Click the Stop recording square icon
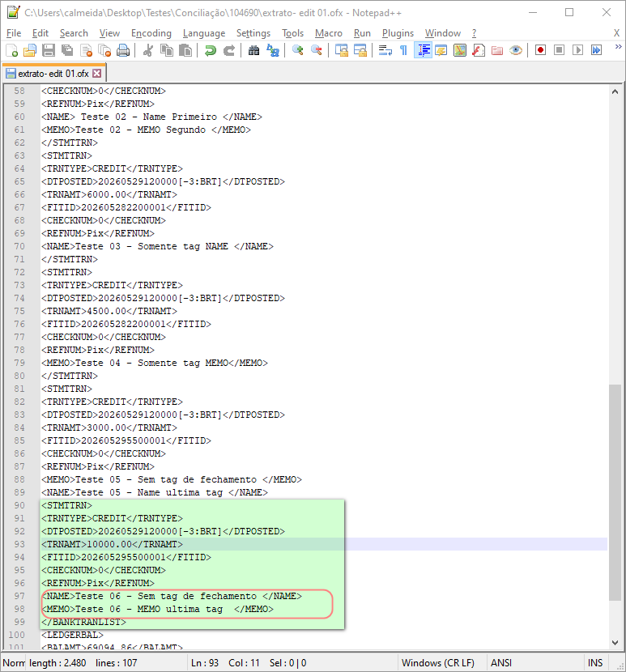The image size is (626, 672). coord(559,50)
